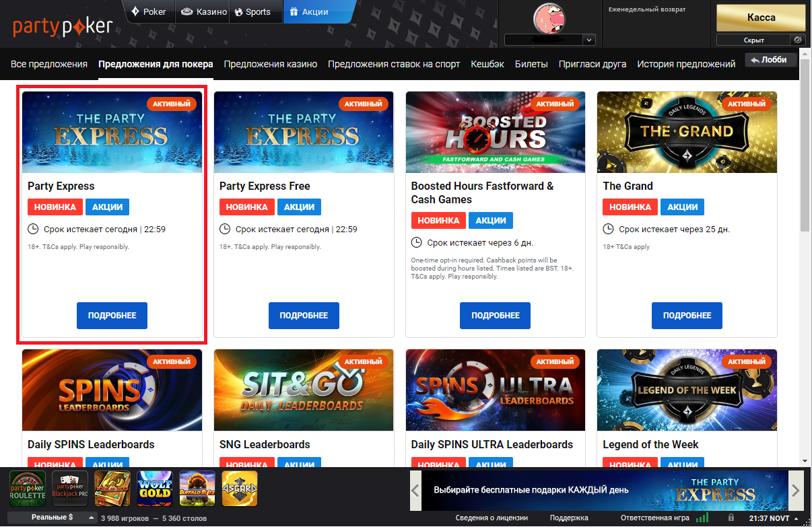This screenshot has width=812, height=527.
Task: Click the connection signal bars icon
Action: tap(702, 518)
